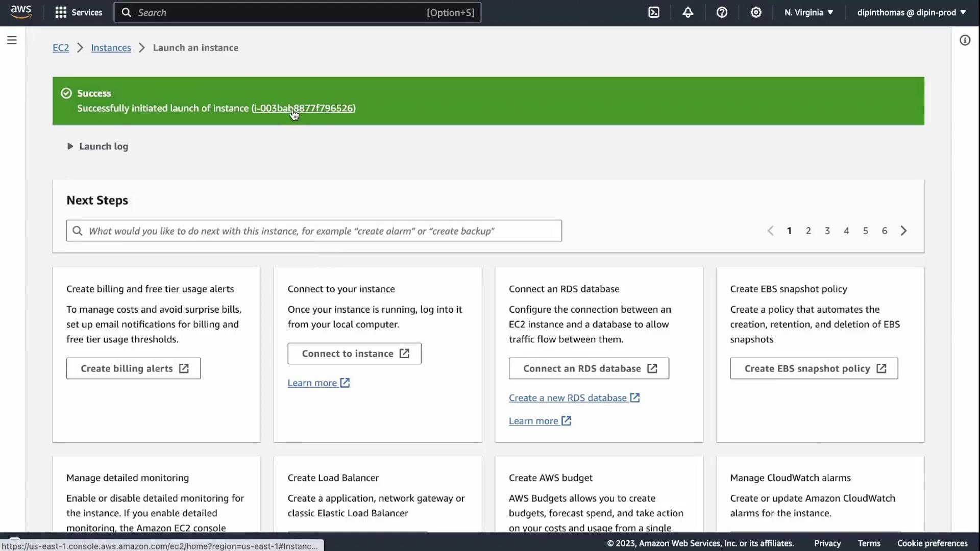Image resolution: width=980 pixels, height=551 pixels.
Task: Click the Next Steps search field
Action: (x=314, y=231)
